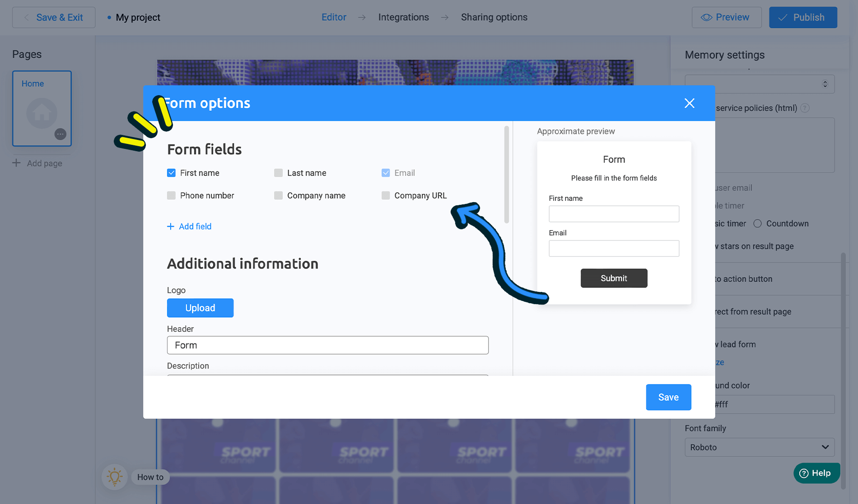Viewport: 858px width, 504px height.
Task: Enable the Phone number checkbox
Action: [171, 195]
